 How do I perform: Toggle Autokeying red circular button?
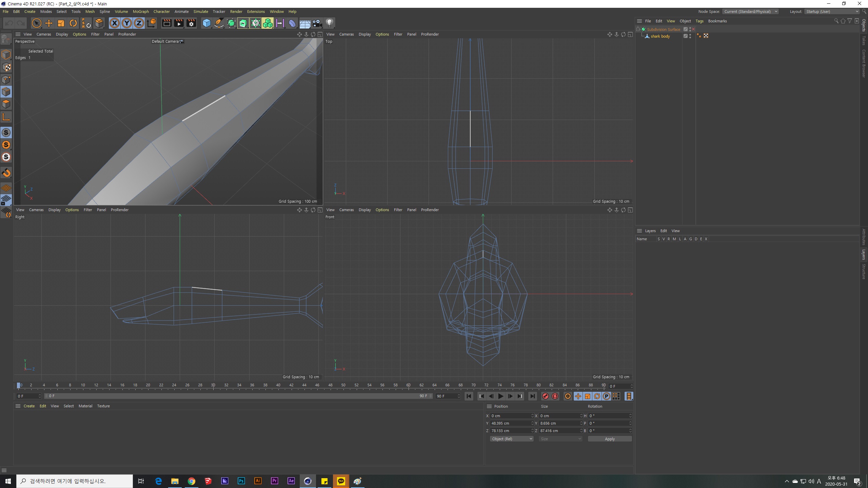coord(555,396)
